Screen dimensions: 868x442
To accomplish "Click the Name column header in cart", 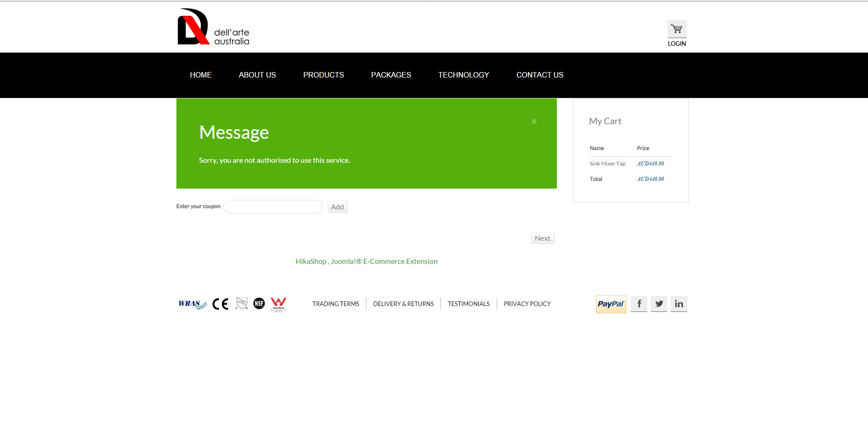I will click(597, 148).
